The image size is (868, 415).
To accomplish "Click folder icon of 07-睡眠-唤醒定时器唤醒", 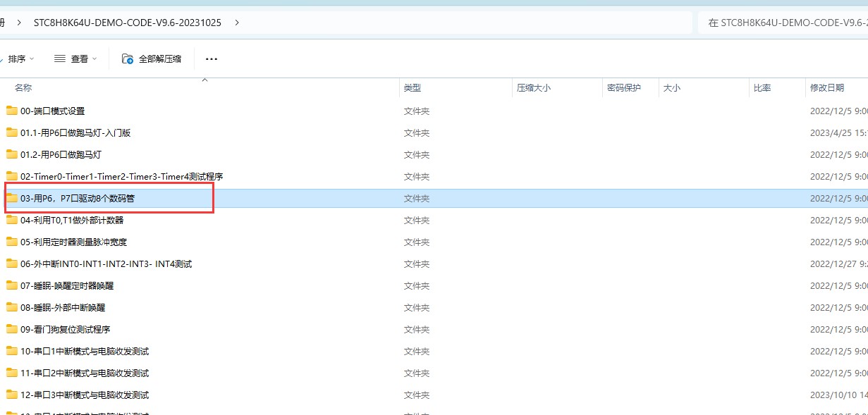I will click(12, 285).
